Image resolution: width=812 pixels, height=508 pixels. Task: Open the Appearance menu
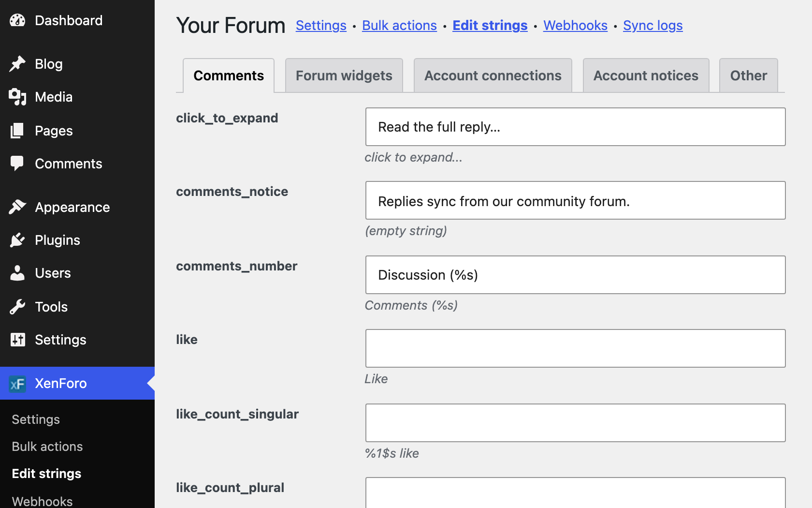coord(77,207)
